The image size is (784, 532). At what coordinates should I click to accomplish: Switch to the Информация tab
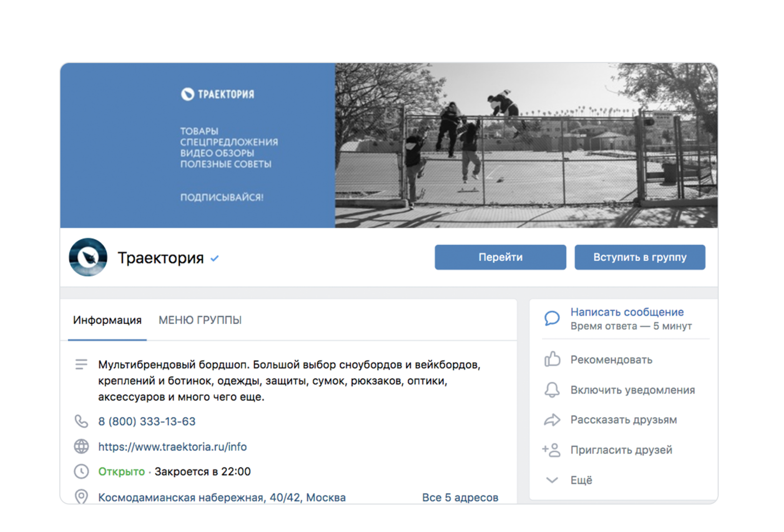coord(107,320)
